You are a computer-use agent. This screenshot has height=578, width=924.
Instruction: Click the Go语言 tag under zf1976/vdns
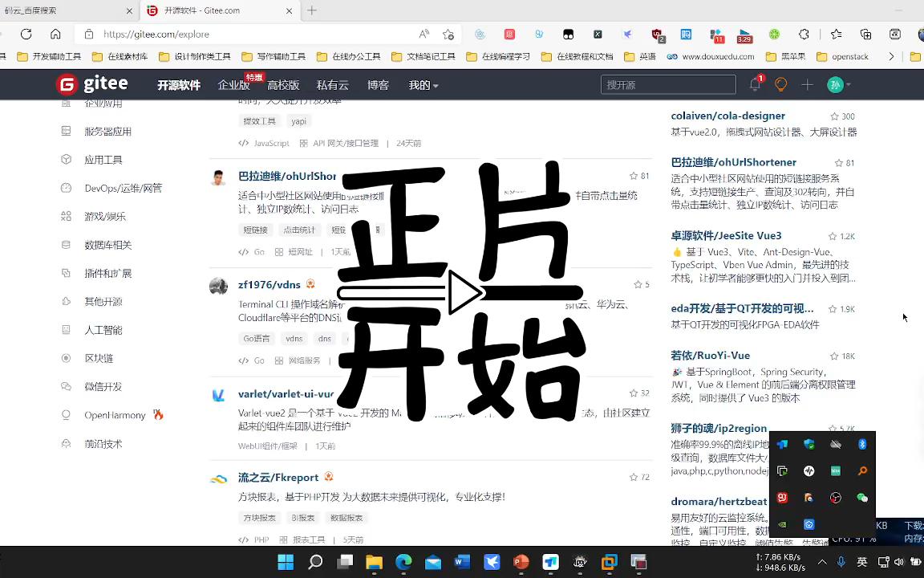(x=257, y=338)
